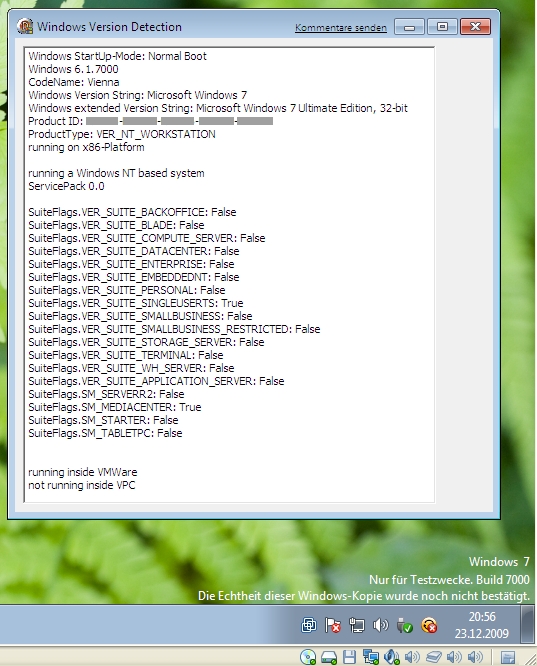
Task: Click the VER_SUITE_WH_SERVER: False line
Action: click(131, 368)
